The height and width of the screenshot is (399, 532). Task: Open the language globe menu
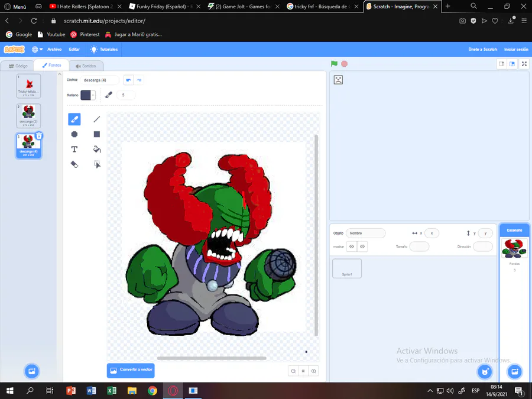click(x=37, y=50)
